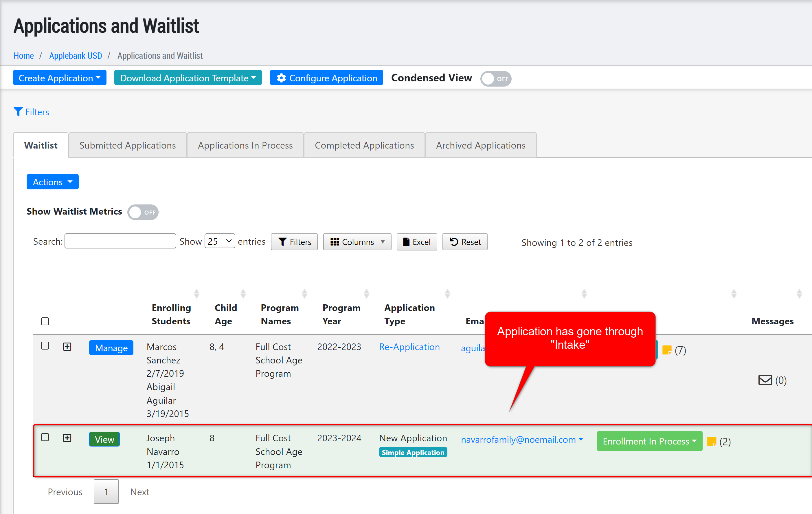Click the plus expand icon in Joseph Navarro row

pyautogui.click(x=67, y=438)
